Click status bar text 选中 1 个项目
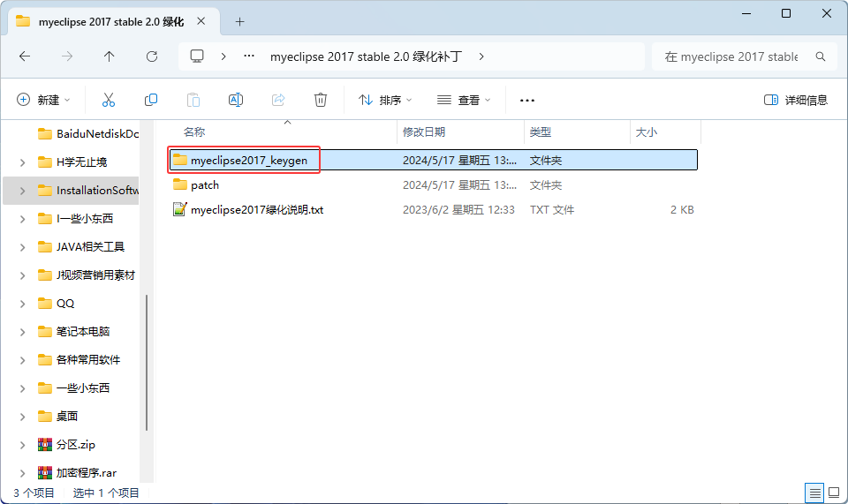The image size is (848, 504). point(106,493)
